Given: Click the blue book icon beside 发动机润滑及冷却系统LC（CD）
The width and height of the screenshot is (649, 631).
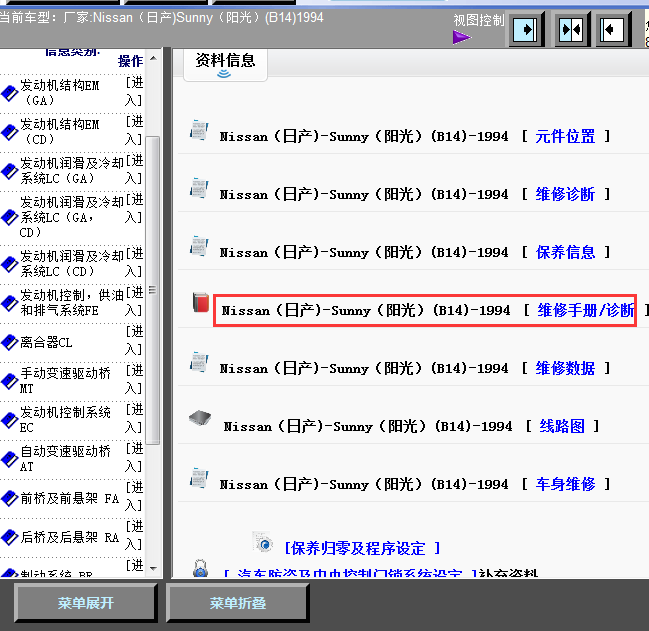Looking at the screenshot, I should tap(9, 264).
